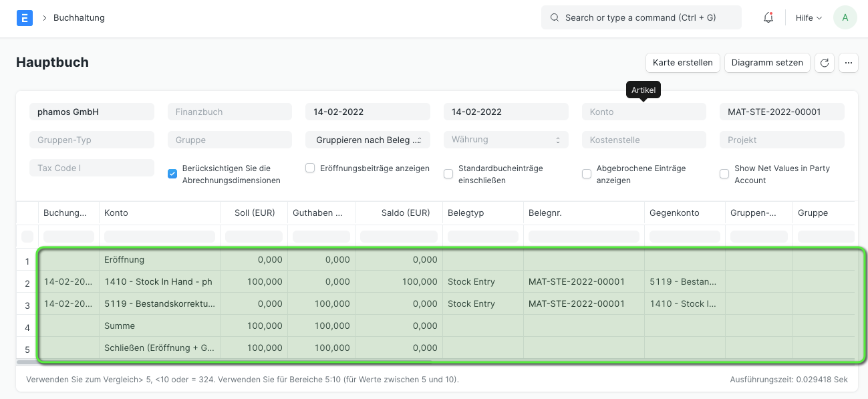Image resolution: width=868 pixels, height=399 pixels.
Task: Click the Belegtyp column header
Action: pos(483,213)
